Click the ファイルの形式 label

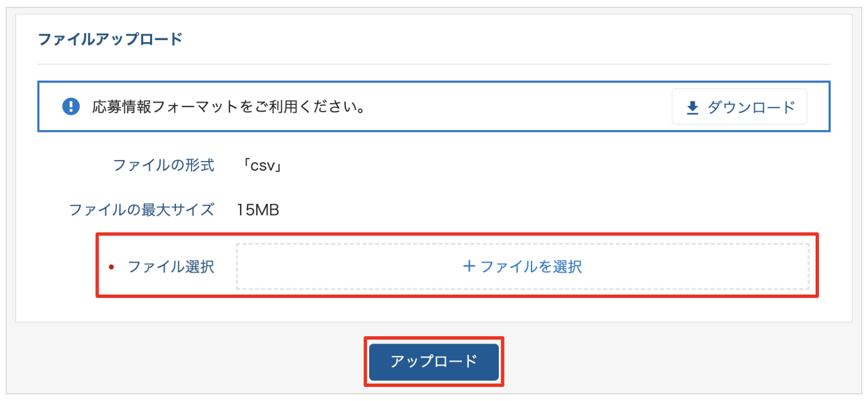pyautogui.click(x=163, y=166)
